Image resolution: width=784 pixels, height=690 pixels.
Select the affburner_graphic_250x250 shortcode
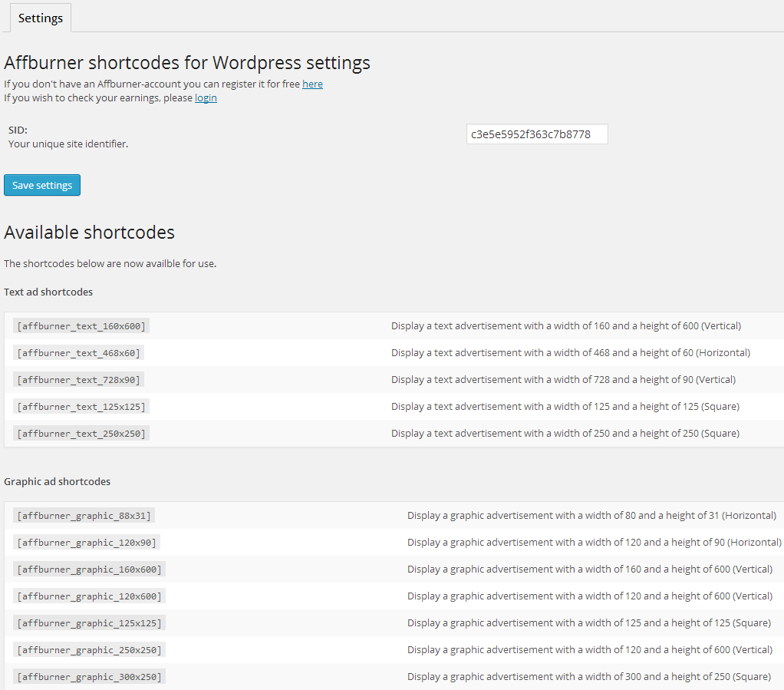click(90, 650)
